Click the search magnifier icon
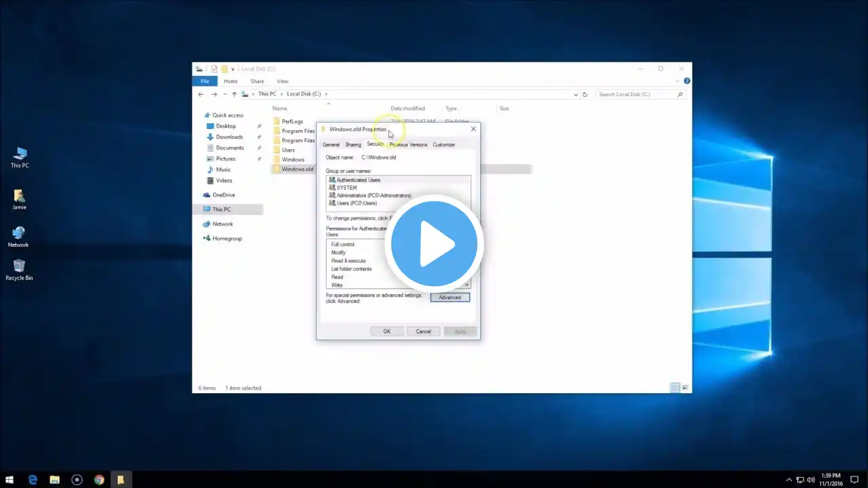This screenshot has width=868, height=488. pos(680,94)
